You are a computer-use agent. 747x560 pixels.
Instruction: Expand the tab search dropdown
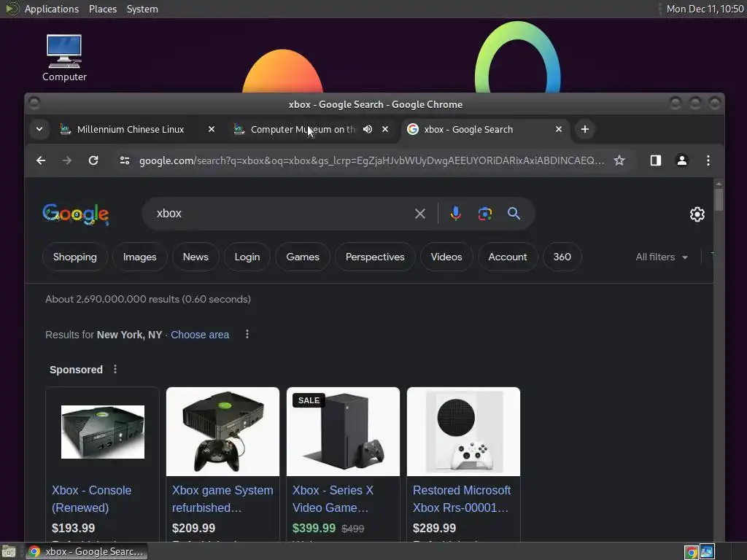click(x=39, y=129)
